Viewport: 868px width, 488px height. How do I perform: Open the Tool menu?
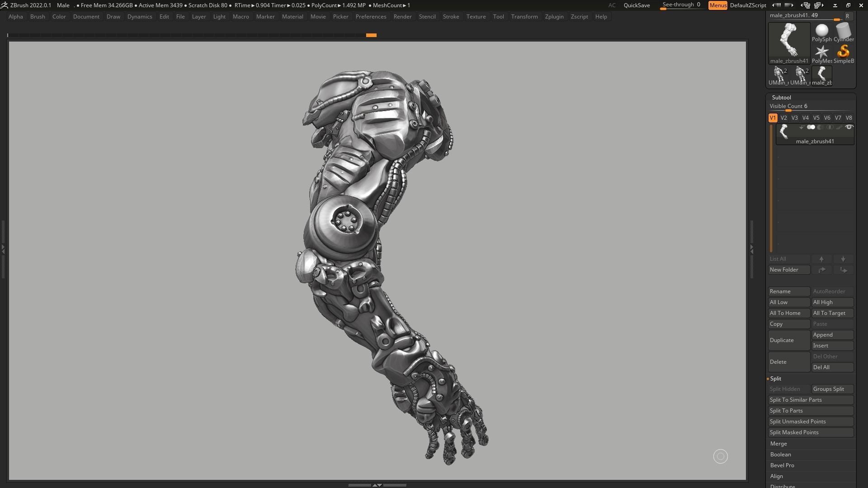(498, 17)
